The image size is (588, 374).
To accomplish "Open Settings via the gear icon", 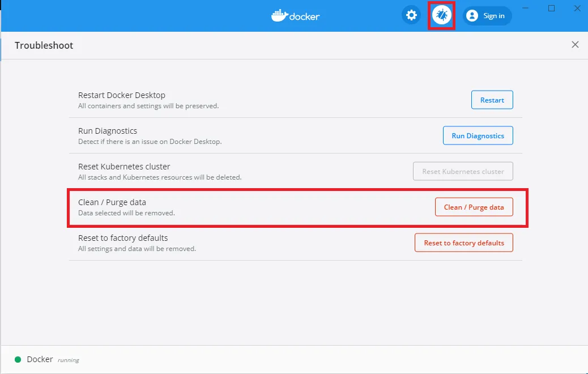I will click(411, 15).
